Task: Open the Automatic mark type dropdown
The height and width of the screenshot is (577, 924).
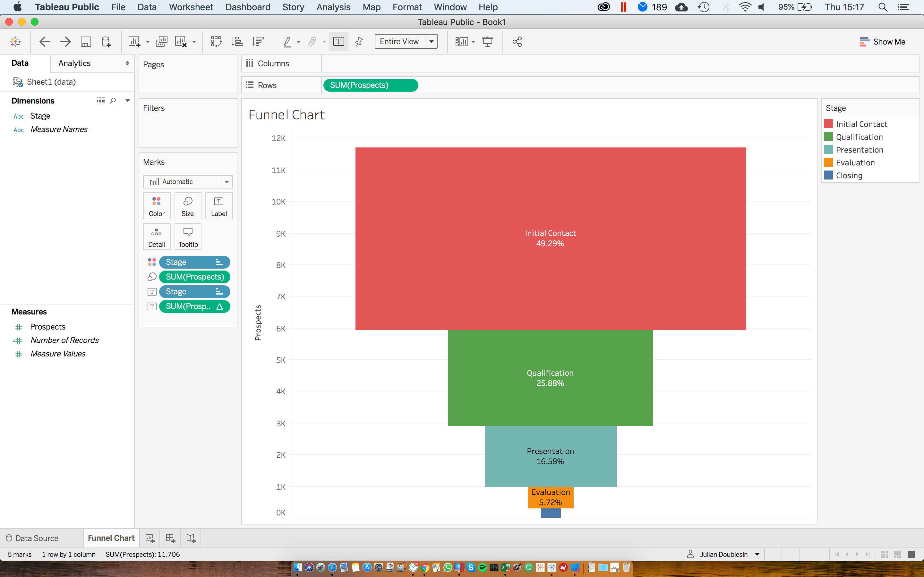Action: click(x=227, y=182)
